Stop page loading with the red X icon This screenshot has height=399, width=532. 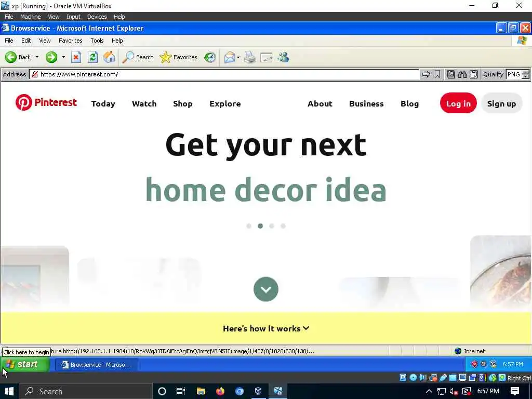76,57
